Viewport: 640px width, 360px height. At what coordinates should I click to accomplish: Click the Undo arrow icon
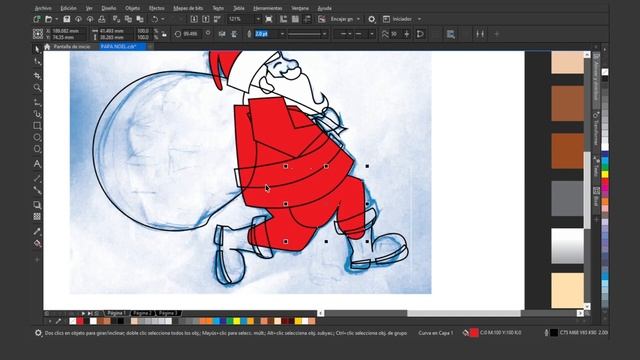155,19
